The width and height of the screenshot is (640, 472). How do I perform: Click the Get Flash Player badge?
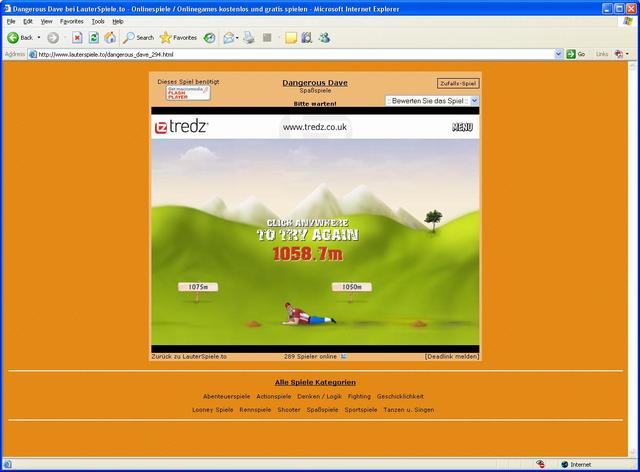[x=187, y=93]
